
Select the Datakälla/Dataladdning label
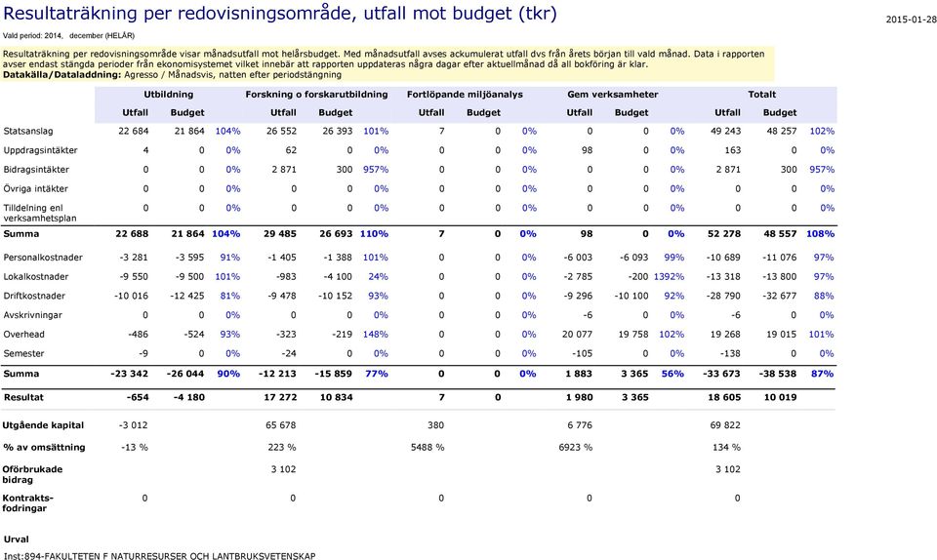pos(62,74)
